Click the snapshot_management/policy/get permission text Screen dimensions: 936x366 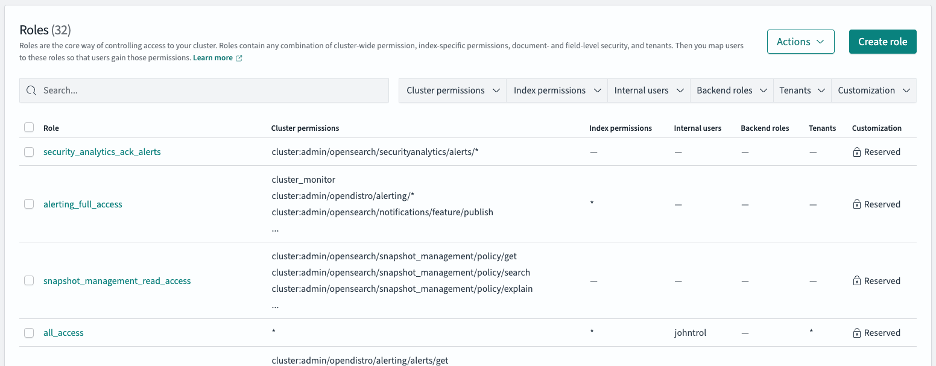(394, 257)
